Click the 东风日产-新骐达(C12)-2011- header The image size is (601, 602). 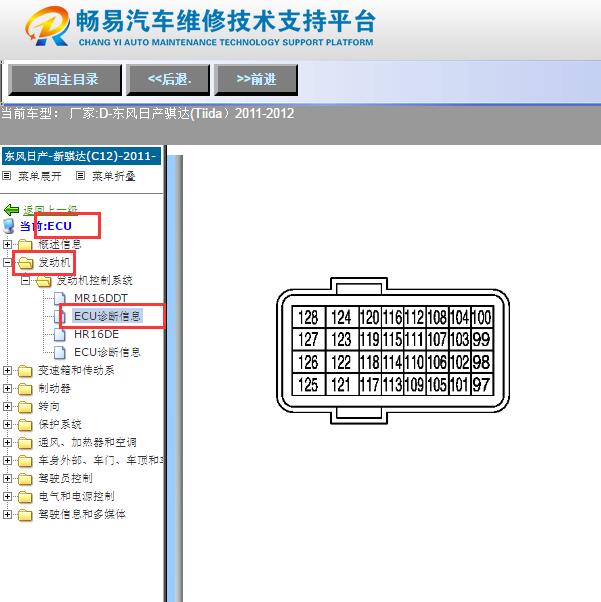pos(81,156)
